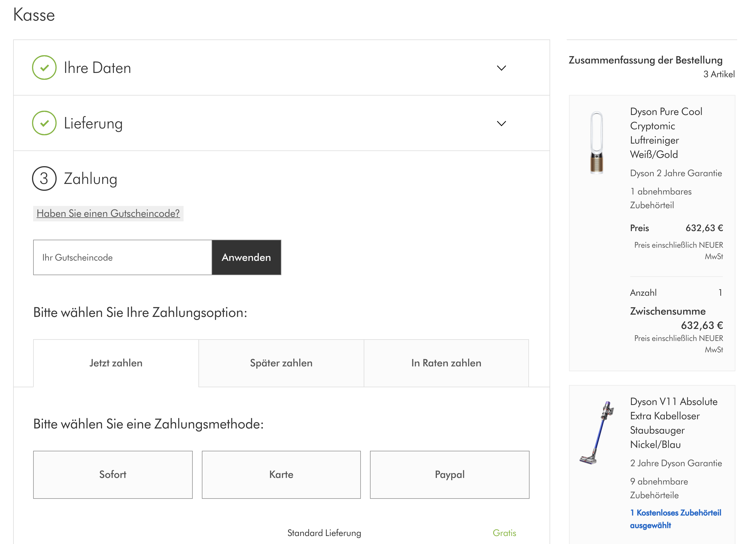Click the green checkmark beside Lieferung

coord(44,123)
